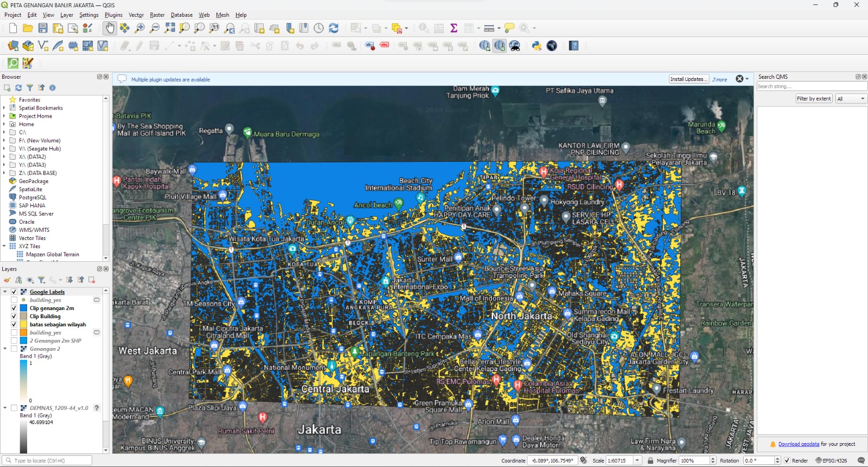Enable the 2 Genangan 2m SHP layer

[x=14, y=341]
